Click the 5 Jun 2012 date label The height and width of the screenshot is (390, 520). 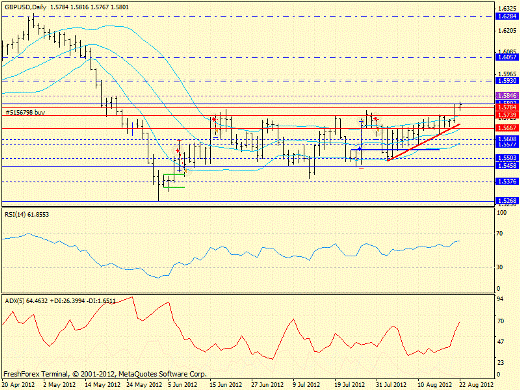coord(183,384)
